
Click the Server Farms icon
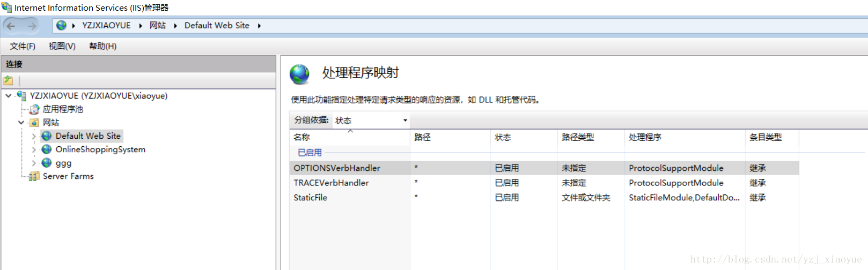pos(34,176)
